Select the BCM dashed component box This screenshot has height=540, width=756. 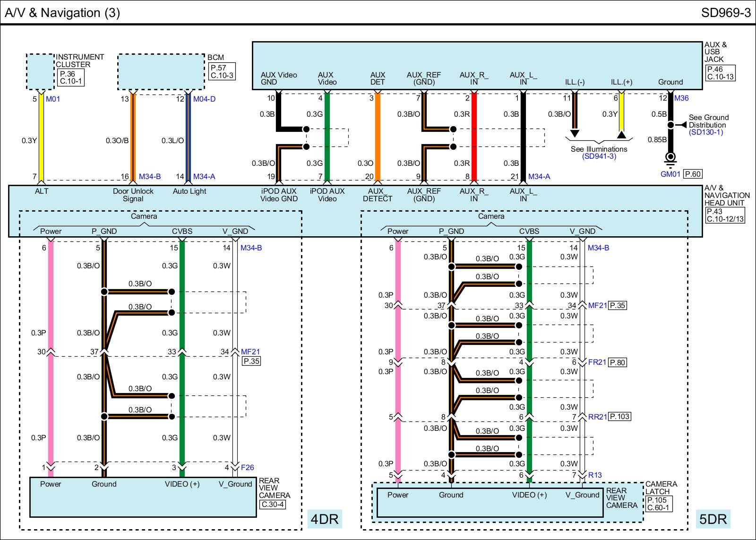pos(161,72)
